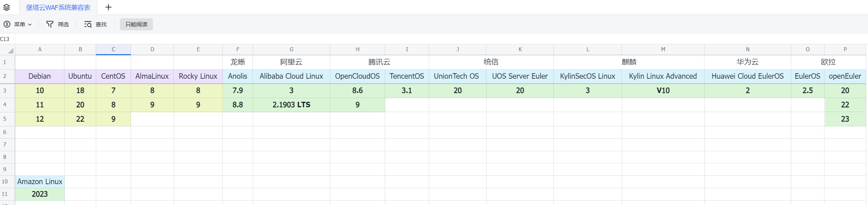Click the 查找 label
This screenshot has height=205, width=868.
101,24
